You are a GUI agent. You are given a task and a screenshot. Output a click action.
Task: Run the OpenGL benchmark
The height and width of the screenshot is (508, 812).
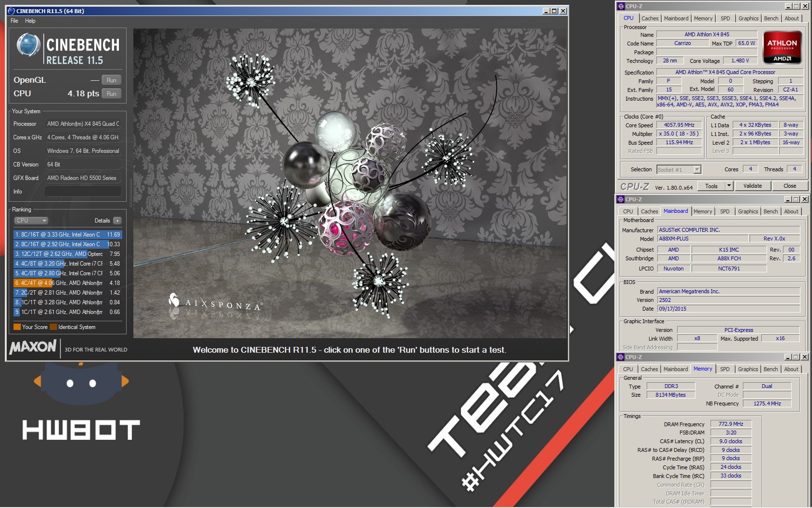coord(111,80)
